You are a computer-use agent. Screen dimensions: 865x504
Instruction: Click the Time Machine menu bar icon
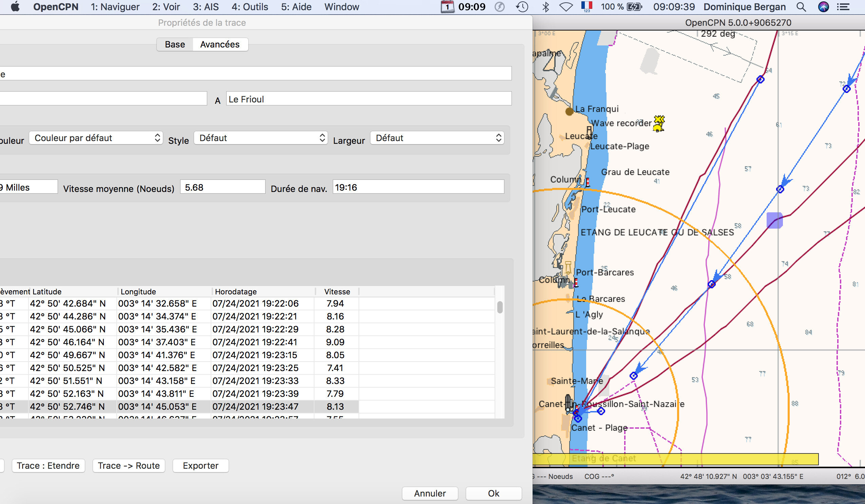coord(522,7)
